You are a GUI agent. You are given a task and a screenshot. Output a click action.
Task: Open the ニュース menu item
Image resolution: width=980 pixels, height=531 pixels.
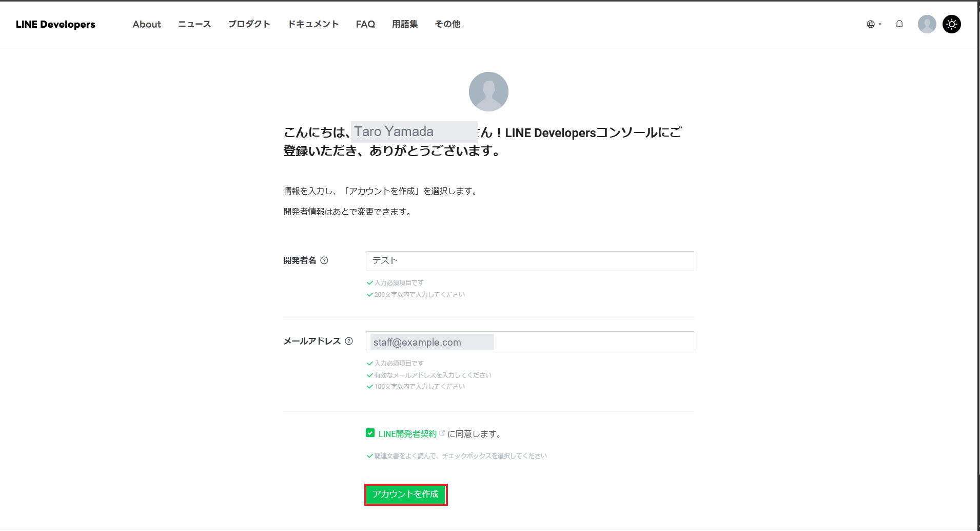pyautogui.click(x=194, y=24)
